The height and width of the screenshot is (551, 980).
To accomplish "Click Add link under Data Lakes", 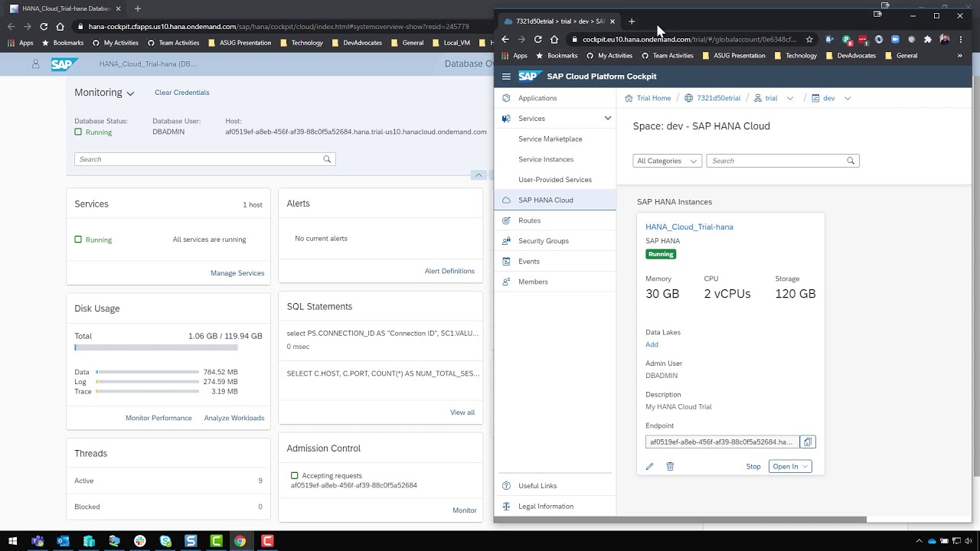I will [652, 344].
